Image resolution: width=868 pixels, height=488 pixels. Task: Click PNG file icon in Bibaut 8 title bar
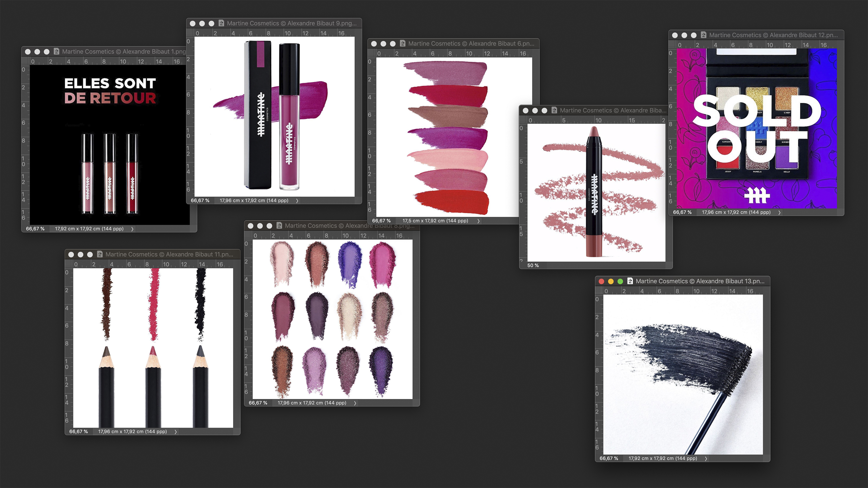click(x=279, y=225)
